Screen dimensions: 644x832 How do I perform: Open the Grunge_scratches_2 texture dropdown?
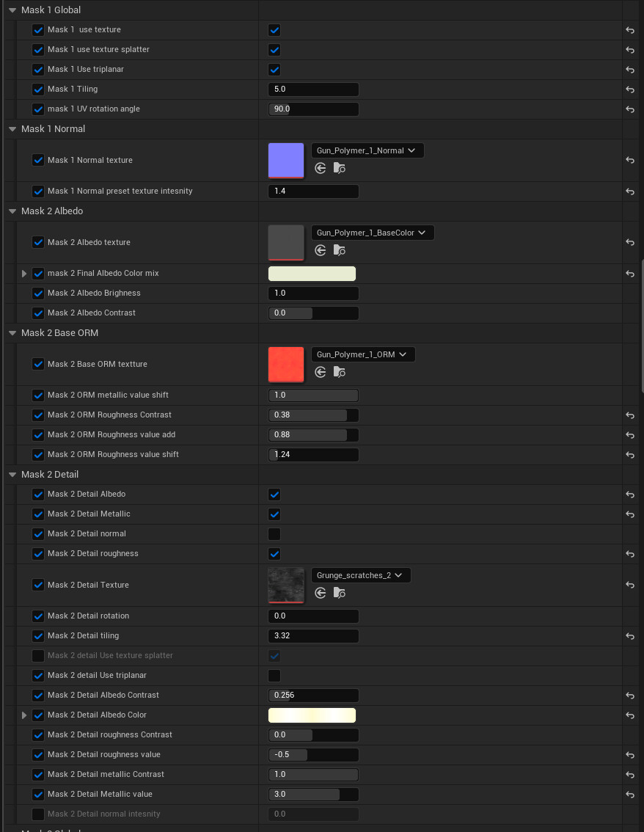(x=361, y=576)
